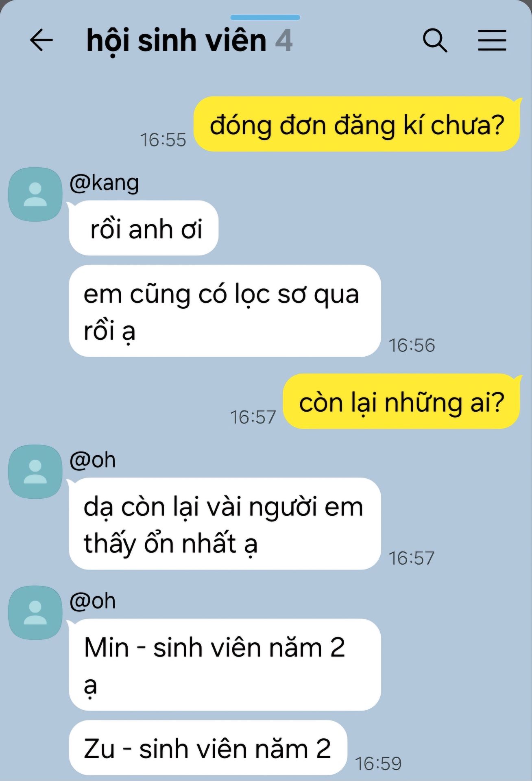532x781 pixels.
Task: Select the 'Min - sinh viên năm 2' message
Action: point(225,665)
